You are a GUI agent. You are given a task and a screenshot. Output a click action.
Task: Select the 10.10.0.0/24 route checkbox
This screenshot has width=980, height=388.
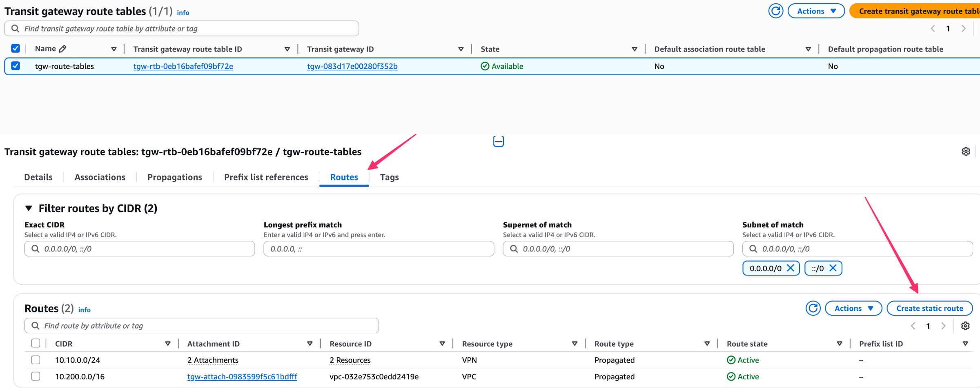coord(36,360)
